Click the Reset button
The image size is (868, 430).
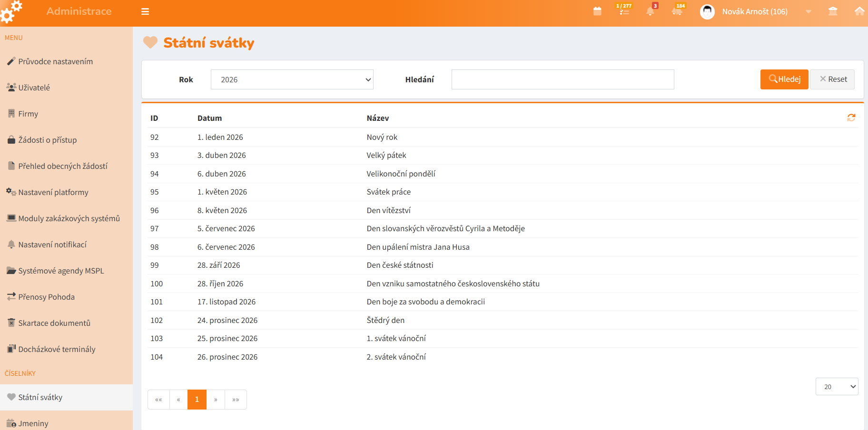833,79
